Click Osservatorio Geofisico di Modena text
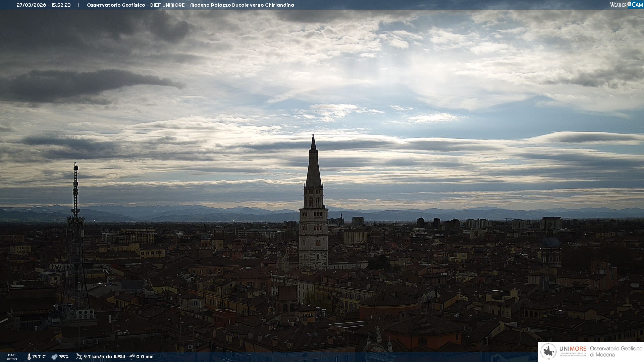 (x=616, y=352)
